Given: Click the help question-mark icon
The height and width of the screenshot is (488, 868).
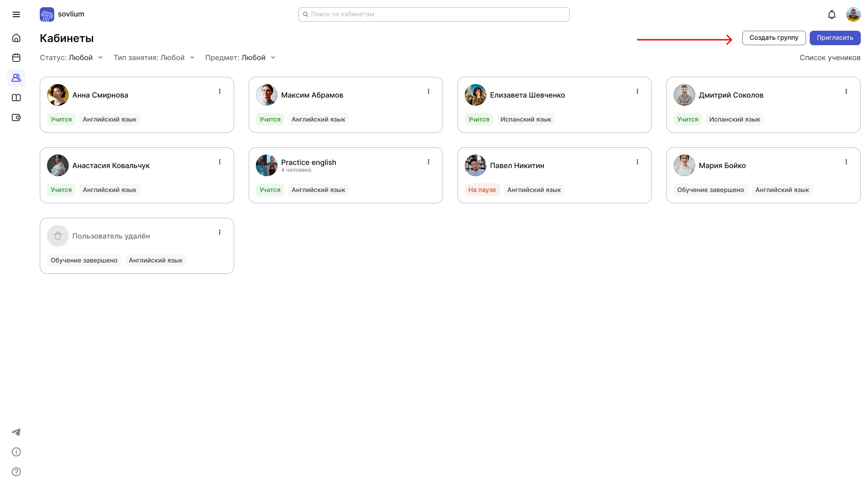Looking at the screenshot, I should 16,472.
